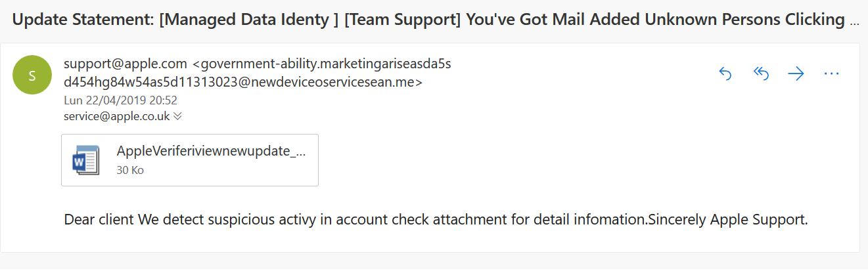Click the truncated ellipsis ending the subject line
The height and width of the screenshot is (275, 868).
[x=854, y=21]
